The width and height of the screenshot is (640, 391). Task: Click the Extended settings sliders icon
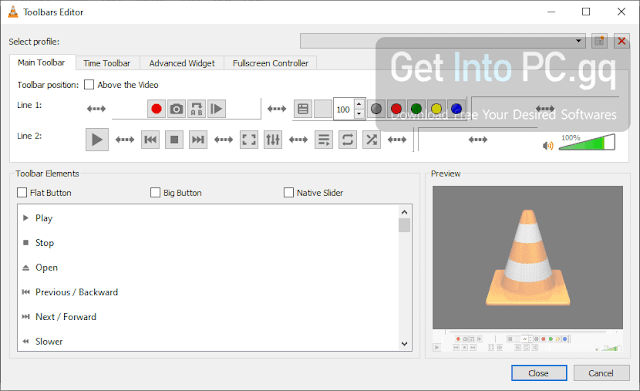click(273, 140)
